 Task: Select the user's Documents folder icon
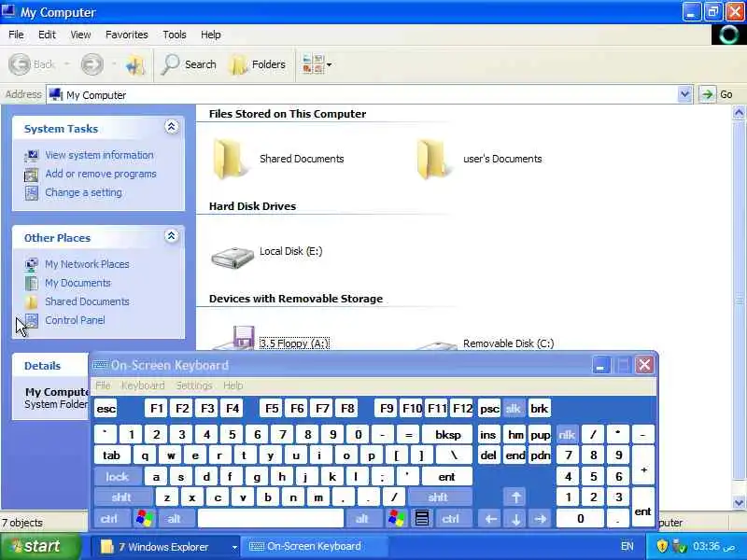(x=432, y=159)
